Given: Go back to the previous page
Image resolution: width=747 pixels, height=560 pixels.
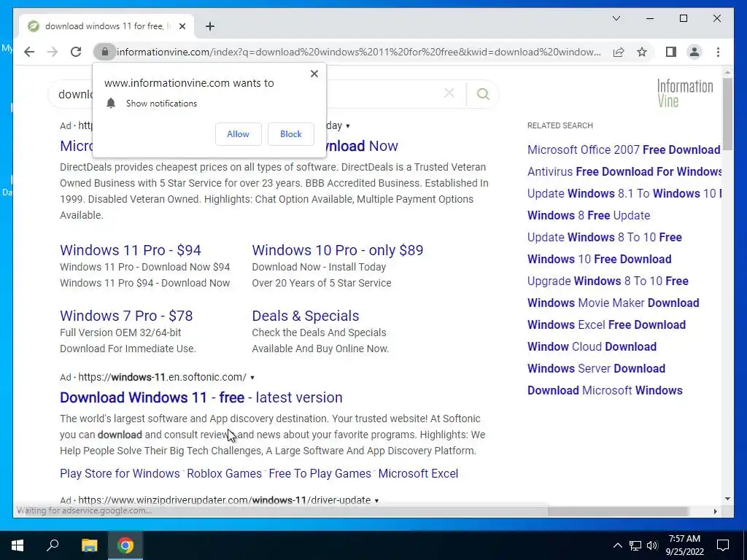Looking at the screenshot, I should 29,52.
